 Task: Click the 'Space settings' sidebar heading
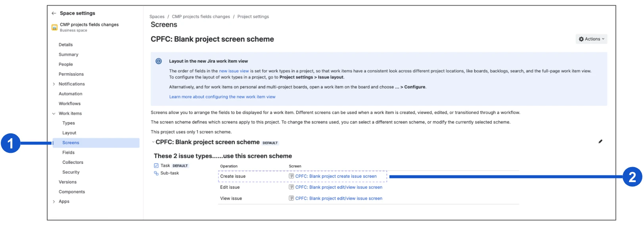(x=78, y=13)
